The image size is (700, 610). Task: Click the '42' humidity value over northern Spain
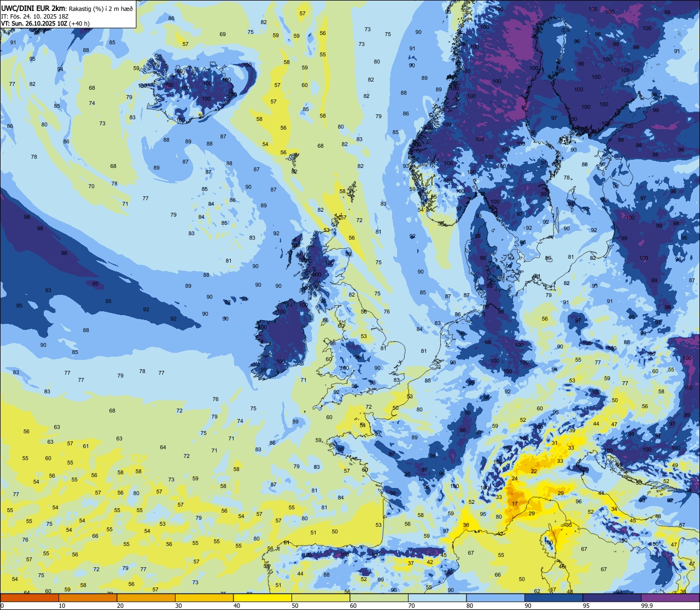click(430, 562)
